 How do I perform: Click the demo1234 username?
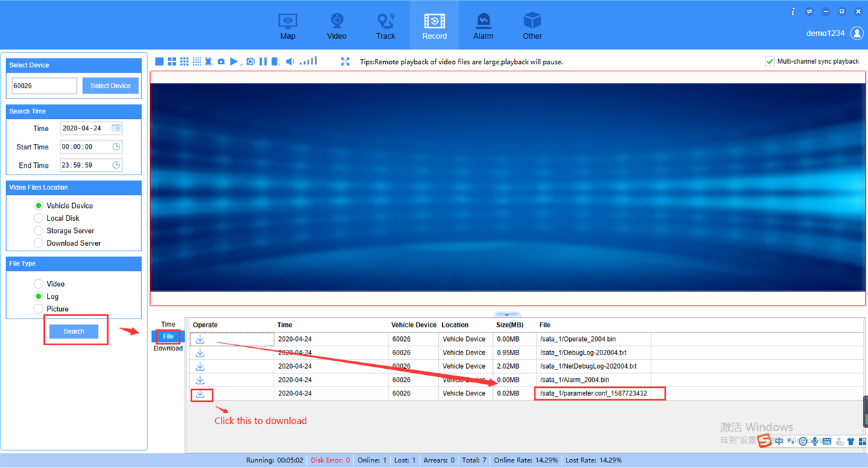(825, 33)
